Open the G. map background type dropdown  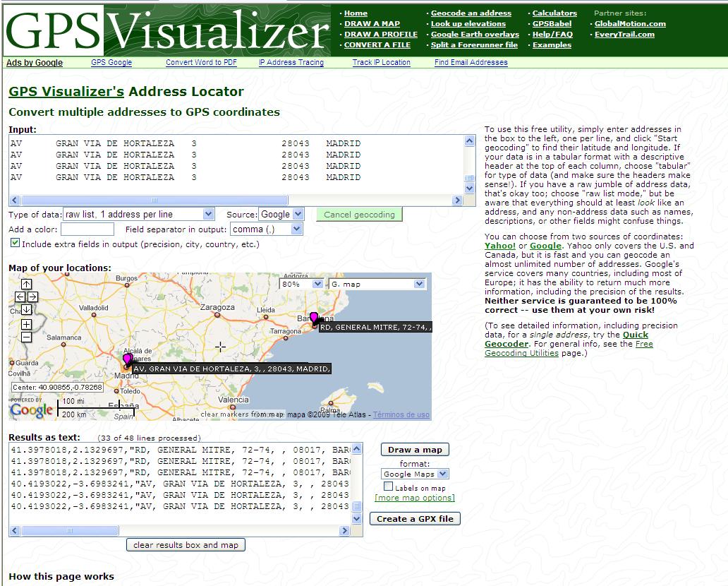pos(377,284)
